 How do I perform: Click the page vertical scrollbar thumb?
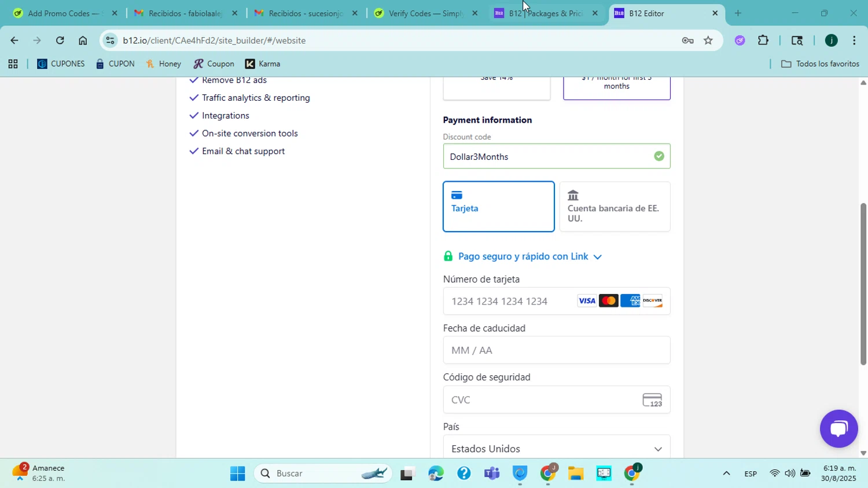pyautogui.click(x=863, y=284)
